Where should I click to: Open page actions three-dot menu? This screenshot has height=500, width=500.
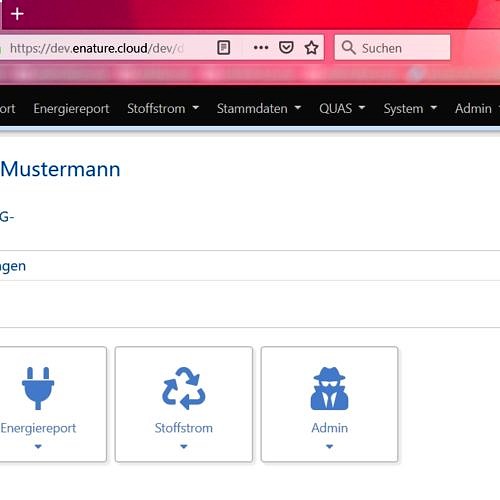tap(261, 48)
